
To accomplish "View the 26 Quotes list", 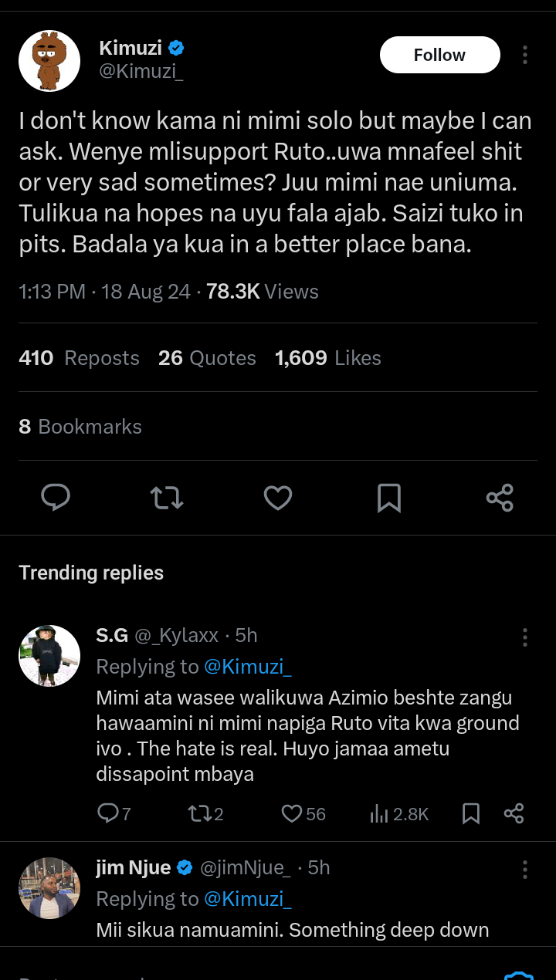I will pyautogui.click(x=207, y=358).
